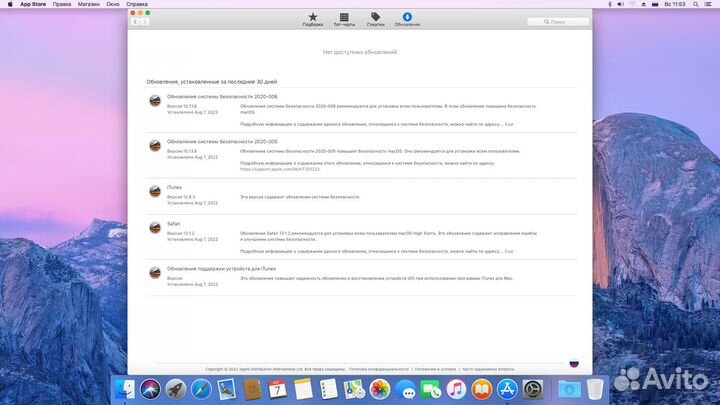Click the Safari update entry icon

pos(155,227)
